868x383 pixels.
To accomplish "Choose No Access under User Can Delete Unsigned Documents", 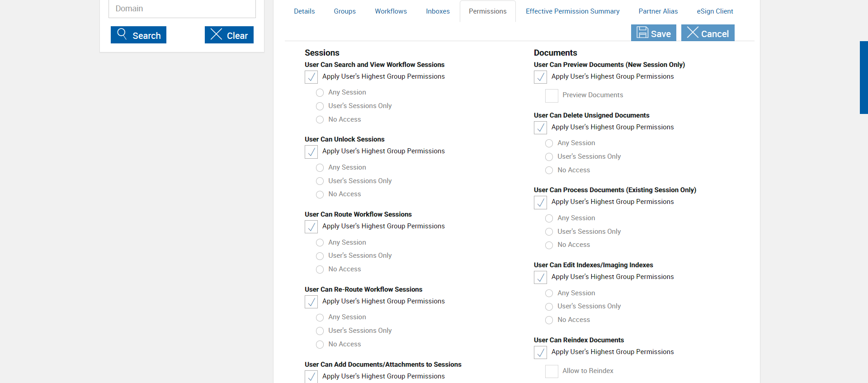I will (549, 170).
